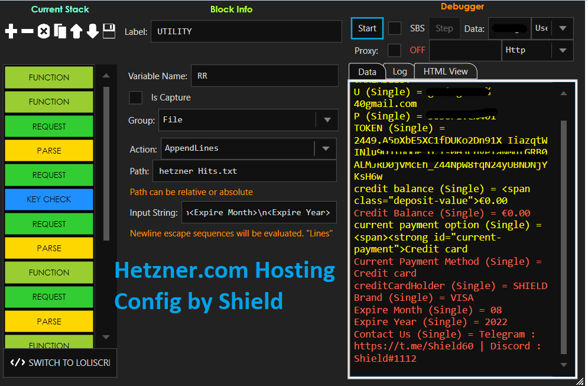Select the REQUEST block right below KEY CHECK
Screen dimensions: 588x386
(49, 224)
